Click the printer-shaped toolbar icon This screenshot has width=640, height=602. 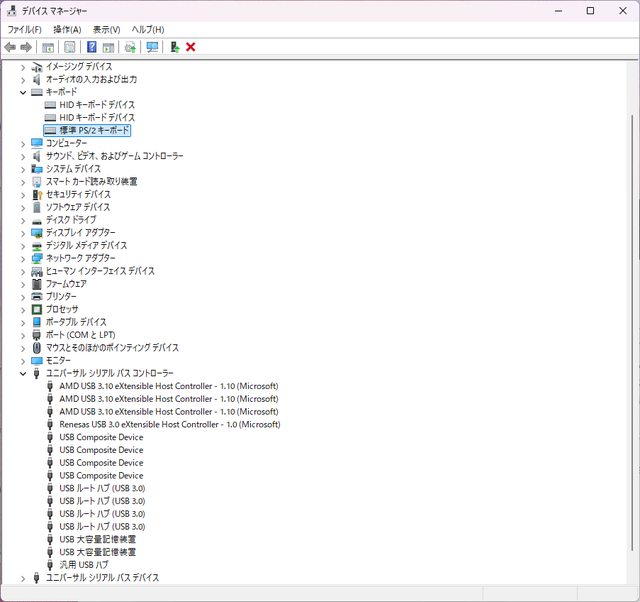pos(130,47)
